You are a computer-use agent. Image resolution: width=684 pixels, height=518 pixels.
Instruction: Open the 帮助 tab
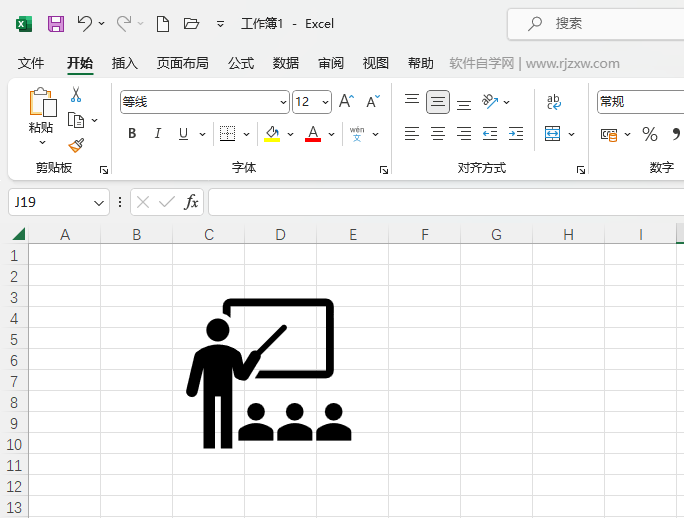point(421,63)
